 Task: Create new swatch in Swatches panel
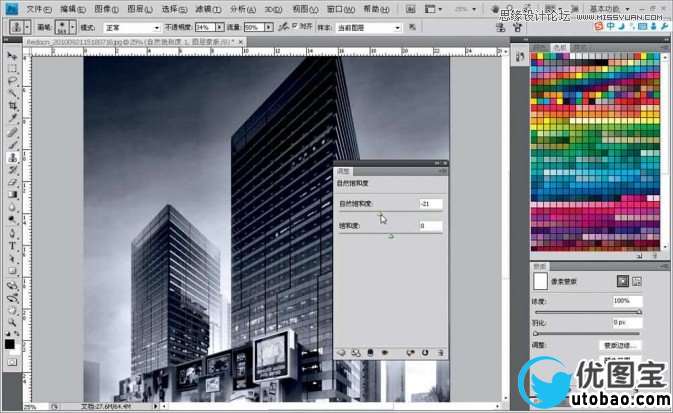tap(640, 256)
